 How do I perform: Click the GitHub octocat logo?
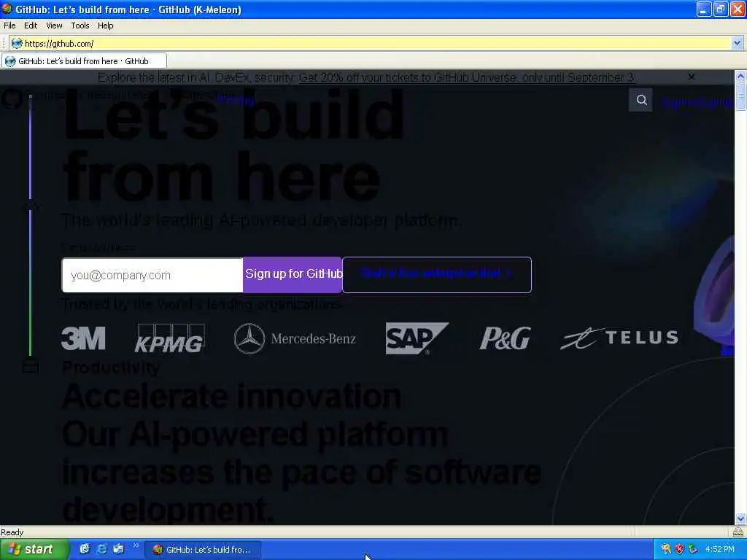(12, 98)
